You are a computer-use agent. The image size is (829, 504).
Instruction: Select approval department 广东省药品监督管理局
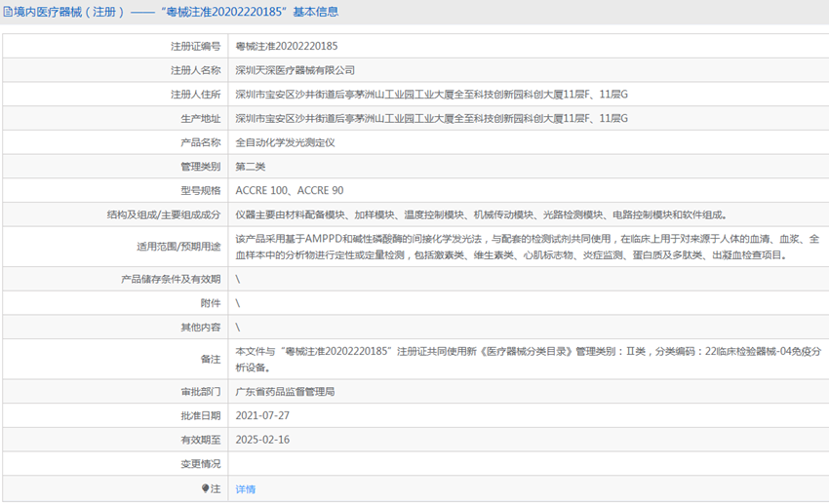coord(285,392)
